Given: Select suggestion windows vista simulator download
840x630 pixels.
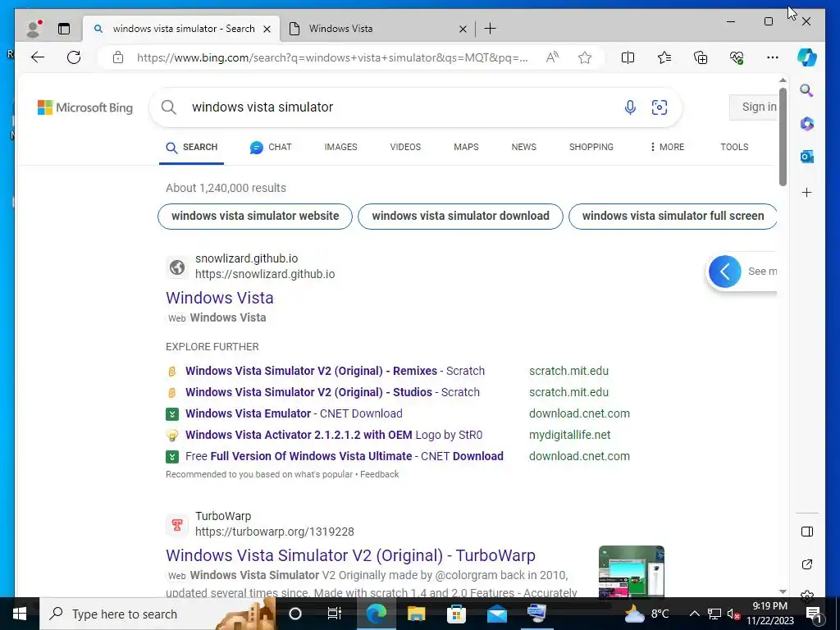Looking at the screenshot, I should [460, 216].
